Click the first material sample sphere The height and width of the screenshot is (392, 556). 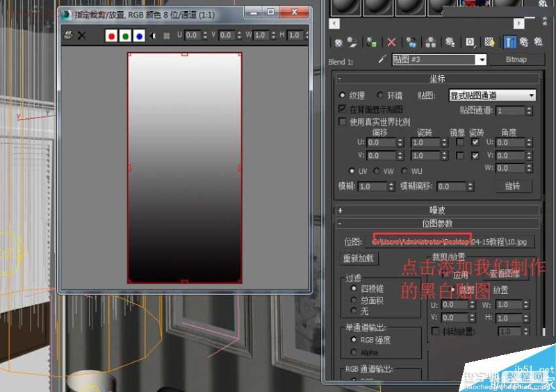(345, 7)
